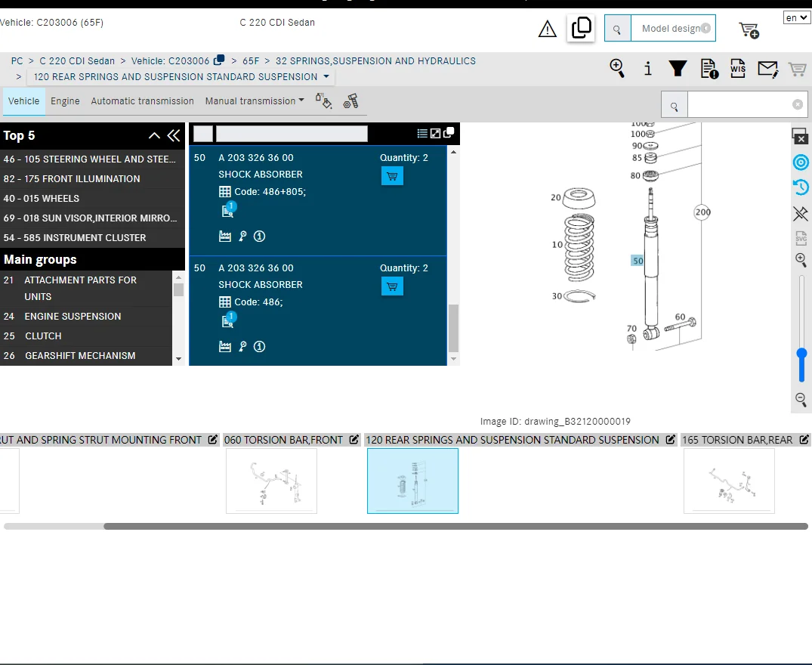
Task: Open the footnote document icon for Code 486 part
Action: tap(228, 320)
